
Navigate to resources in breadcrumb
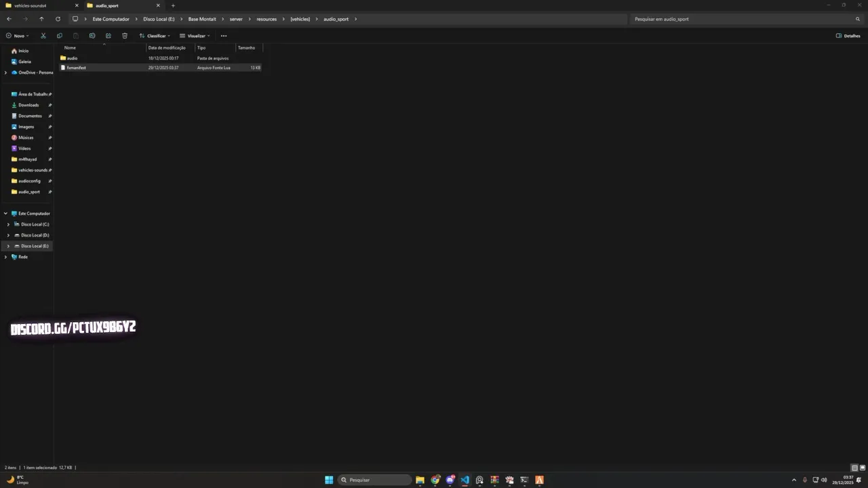267,19
